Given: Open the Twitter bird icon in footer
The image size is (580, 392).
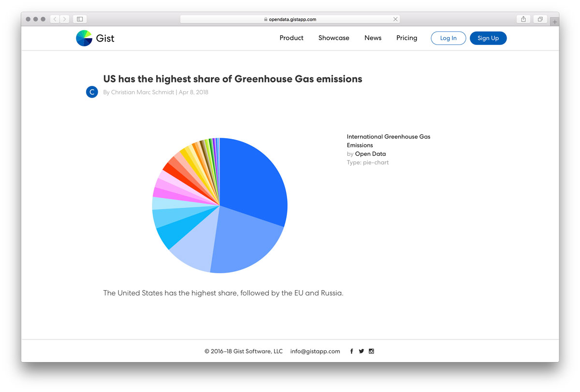Looking at the screenshot, I should tap(361, 351).
